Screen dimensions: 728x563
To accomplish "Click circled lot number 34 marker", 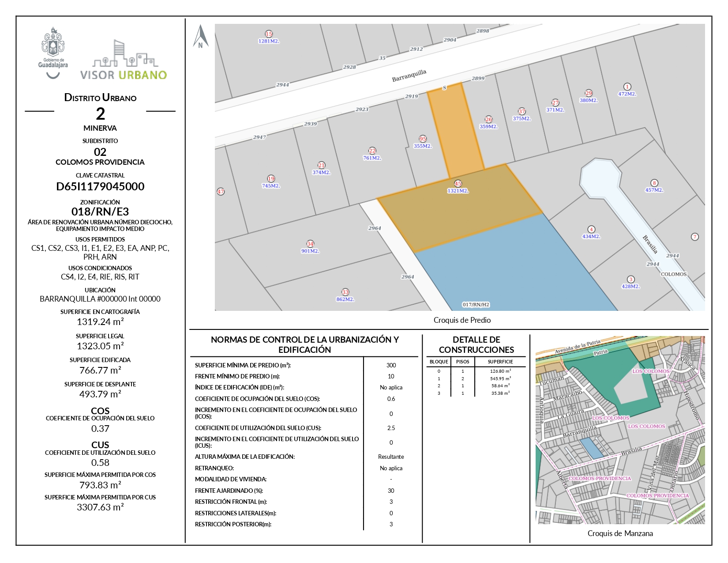I will coord(310,244).
